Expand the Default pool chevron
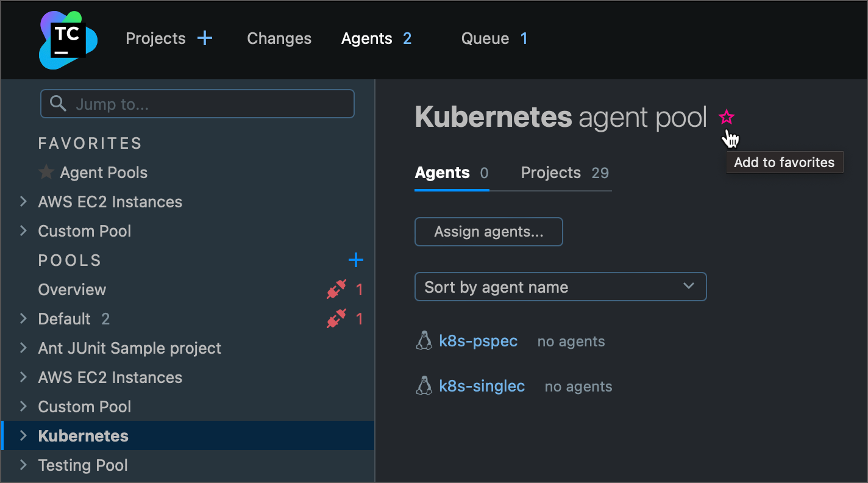Viewport: 868px width, 483px height. click(x=24, y=318)
